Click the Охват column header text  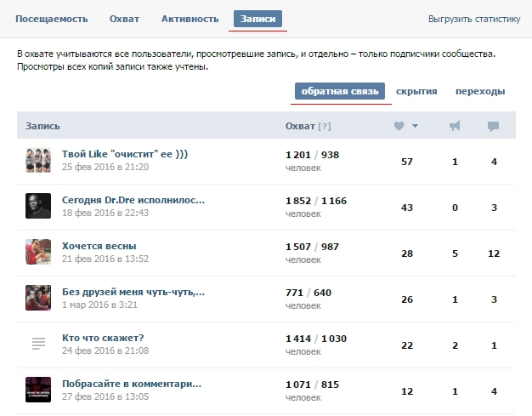click(300, 126)
